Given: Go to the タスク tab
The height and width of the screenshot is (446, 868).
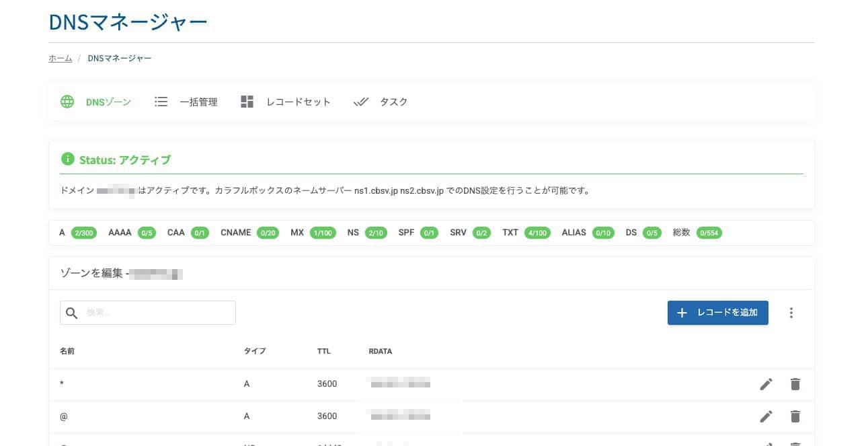Looking at the screenshot, I should 381,102.
